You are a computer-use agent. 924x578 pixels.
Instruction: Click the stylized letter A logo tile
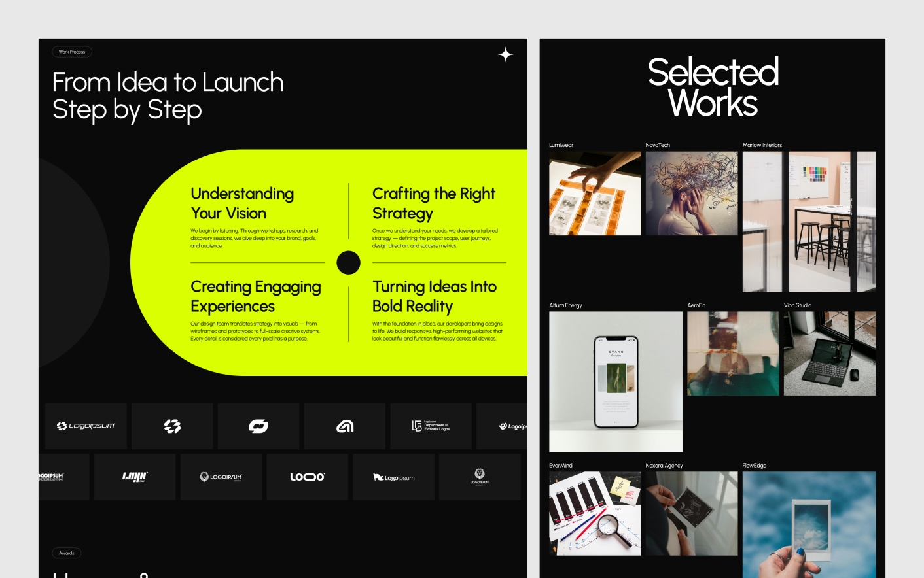344,426
